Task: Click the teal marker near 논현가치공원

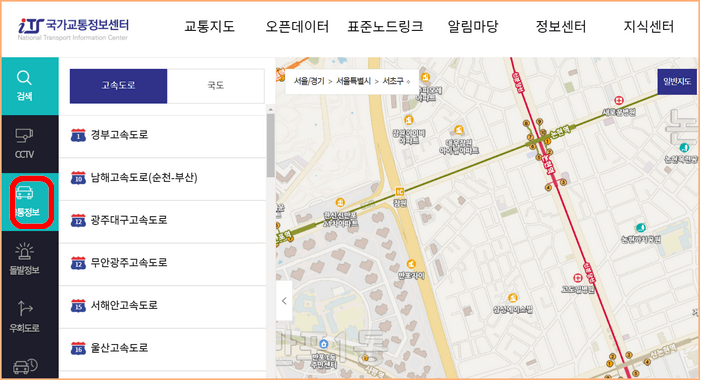Action: 641,227
